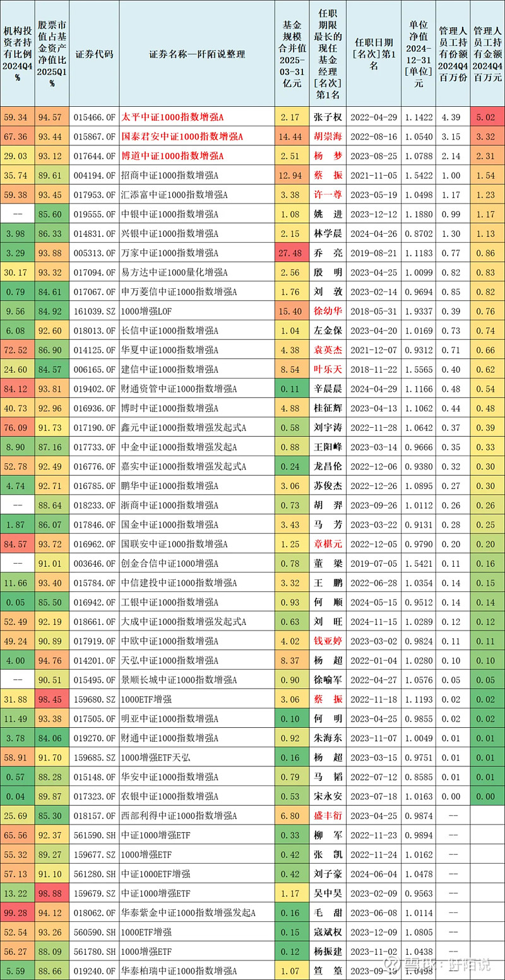Select manager name 叶乐天

click(328, 370)
